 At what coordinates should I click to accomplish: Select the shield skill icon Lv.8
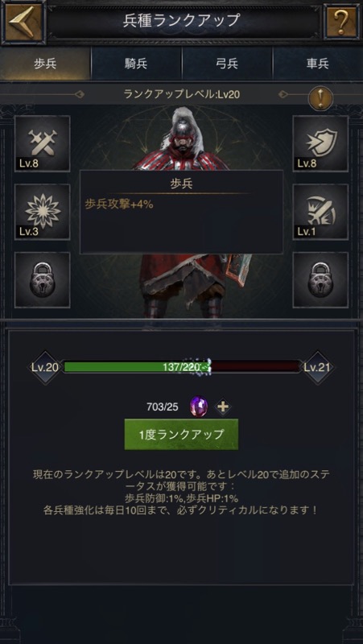point(320,143)
